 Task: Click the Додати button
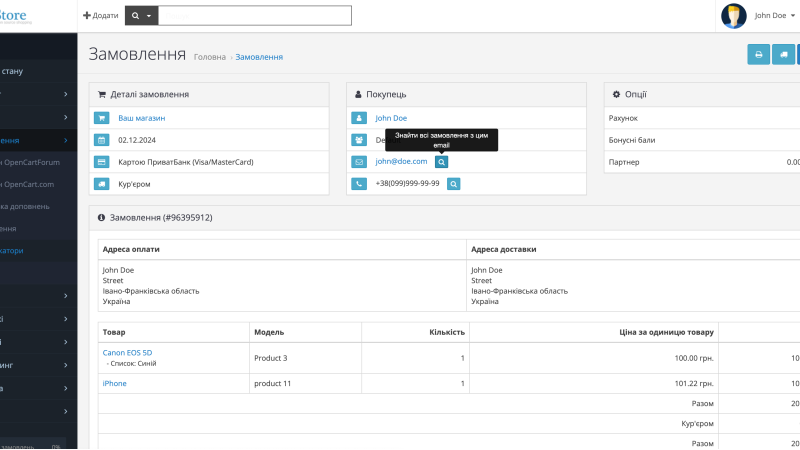pyautogui.click(x=101, y=16)
